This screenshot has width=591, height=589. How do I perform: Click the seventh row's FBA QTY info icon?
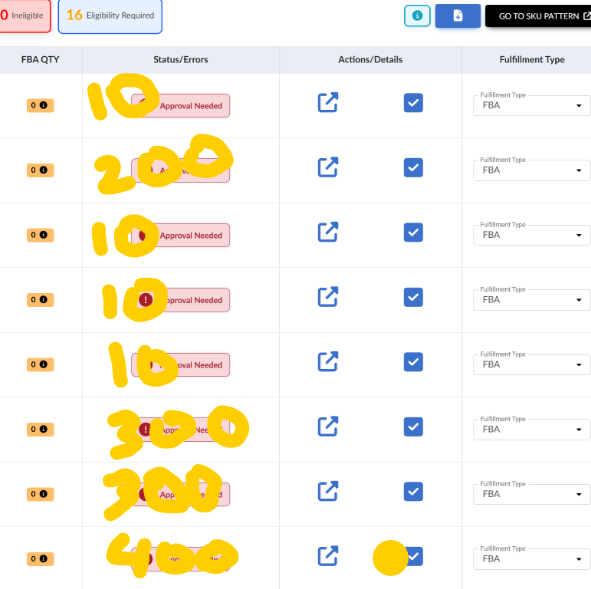point(43,494)
